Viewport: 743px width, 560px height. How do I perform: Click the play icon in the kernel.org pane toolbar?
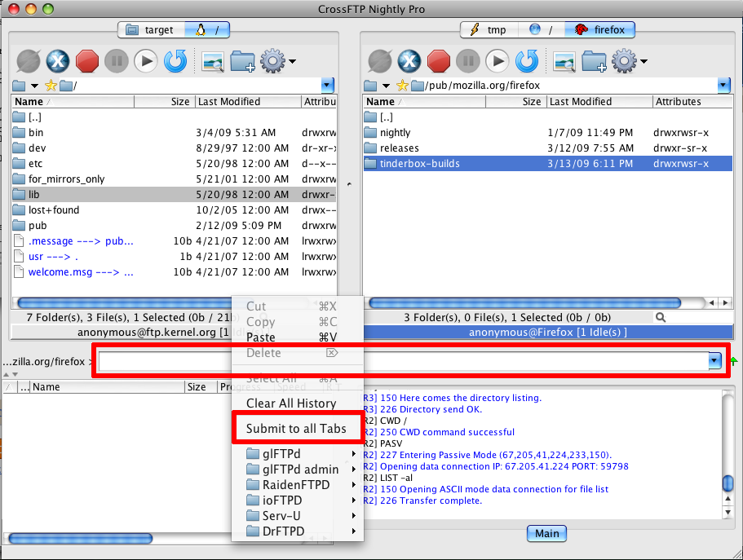[x=146, y=62]
